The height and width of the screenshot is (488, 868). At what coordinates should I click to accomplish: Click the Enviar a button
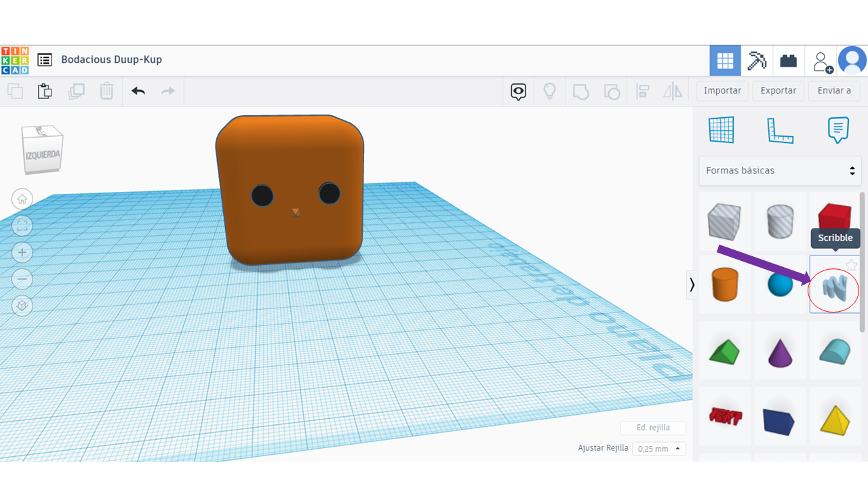coord(834,91)
